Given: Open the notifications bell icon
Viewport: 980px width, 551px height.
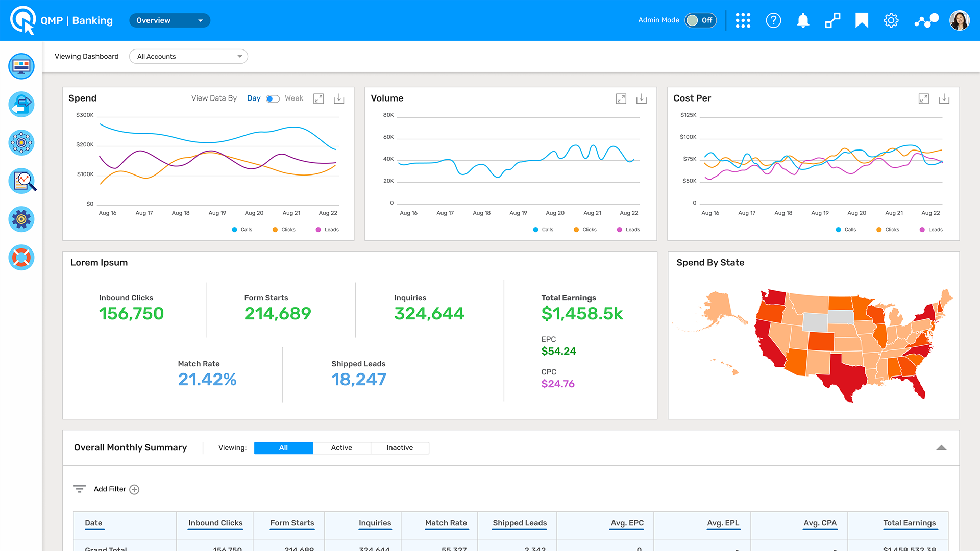Looking at the screenshot, I should click(803, 20).
